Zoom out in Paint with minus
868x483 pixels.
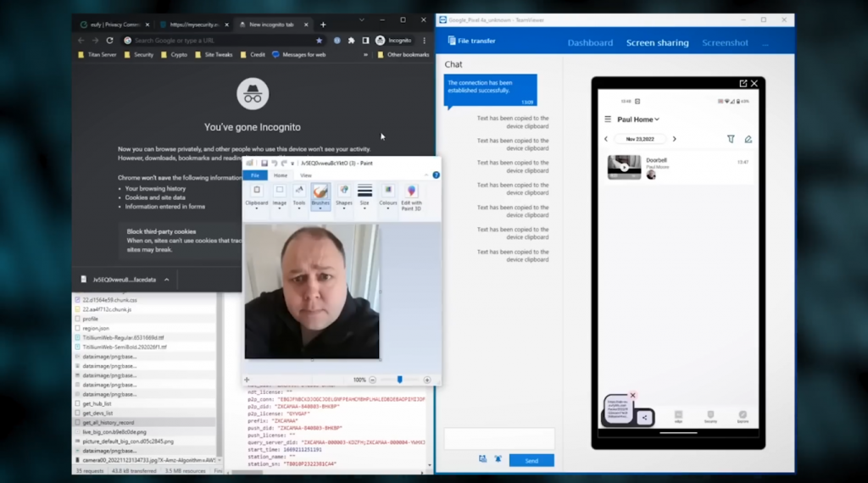(373, 380)
